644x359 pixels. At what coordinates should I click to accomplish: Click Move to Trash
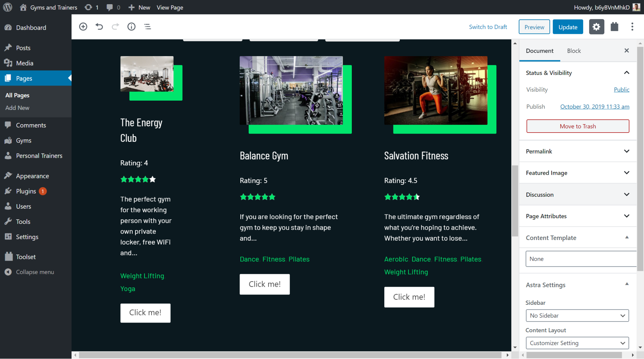pyautogui.click(x=577, y=126)
